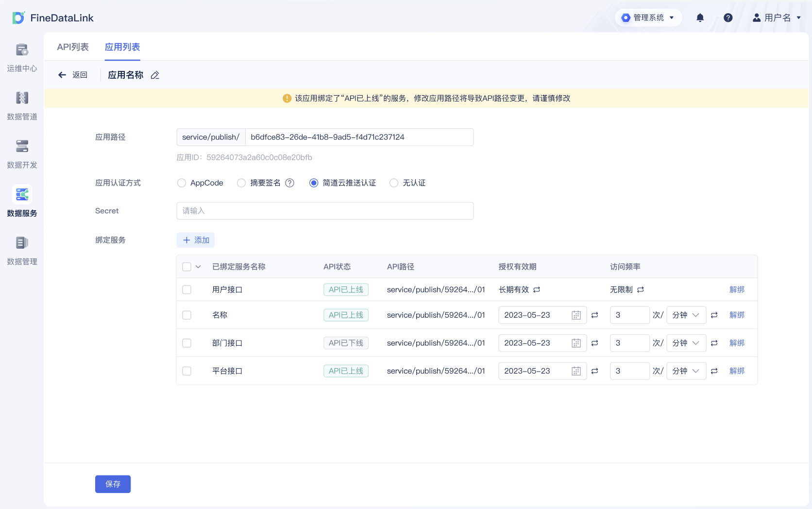
Task: Check the 用户接口 row checkbox
Action: pos(186,290)
